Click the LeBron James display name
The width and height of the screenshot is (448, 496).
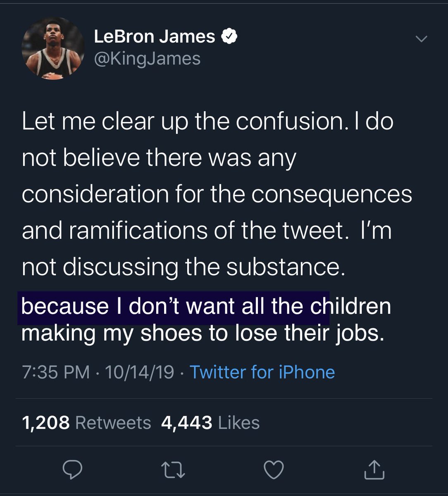tap(154, 37)
